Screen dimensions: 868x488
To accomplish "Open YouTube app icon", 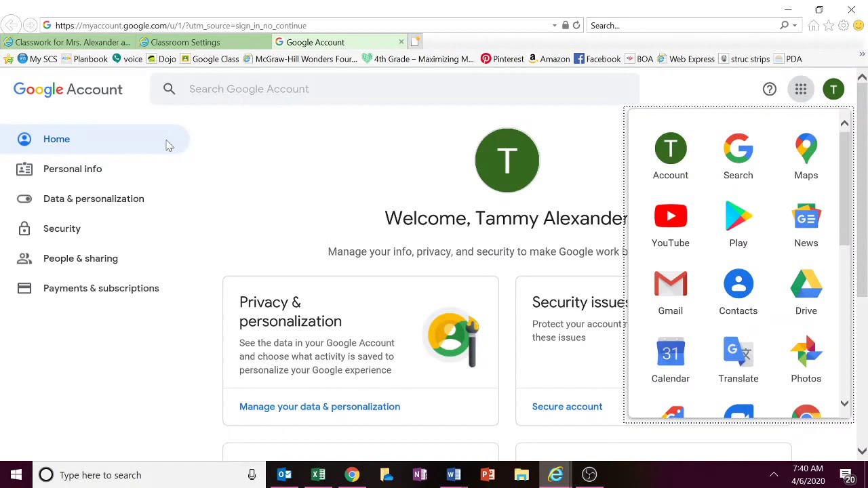I will (x=670, y=224).
